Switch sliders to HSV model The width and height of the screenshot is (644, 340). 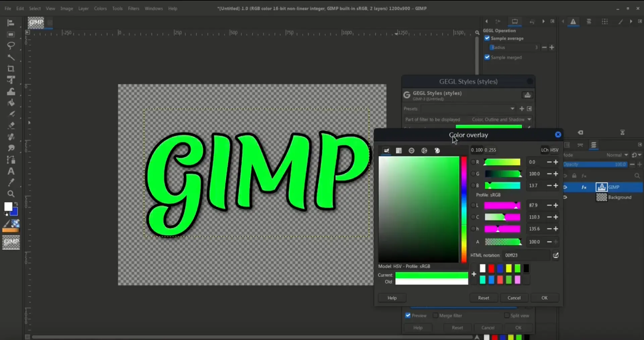pos(554,150)
